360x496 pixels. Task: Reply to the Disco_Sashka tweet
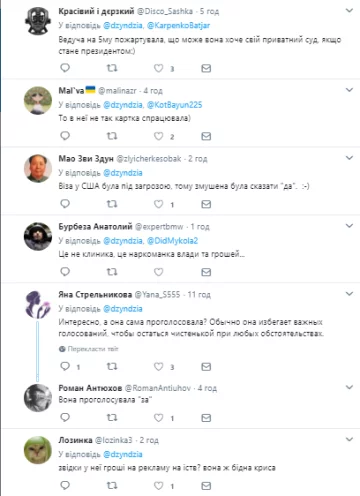tap(65, 68)
